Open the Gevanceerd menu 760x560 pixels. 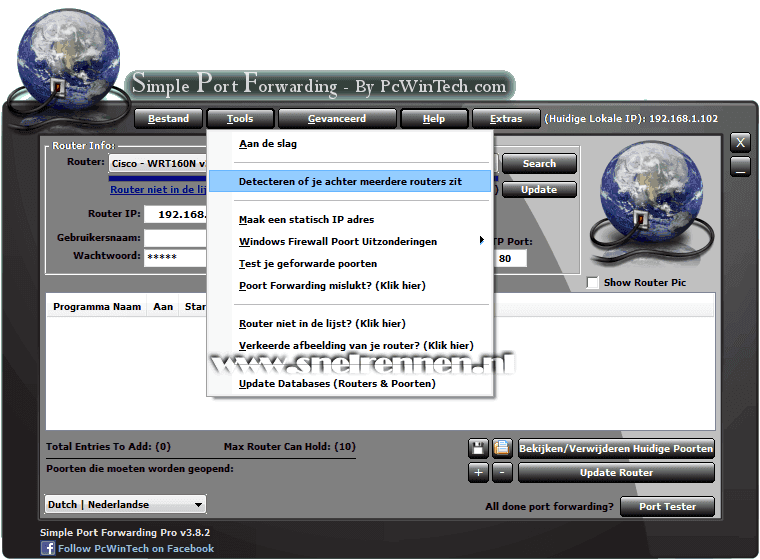(337, 118)
